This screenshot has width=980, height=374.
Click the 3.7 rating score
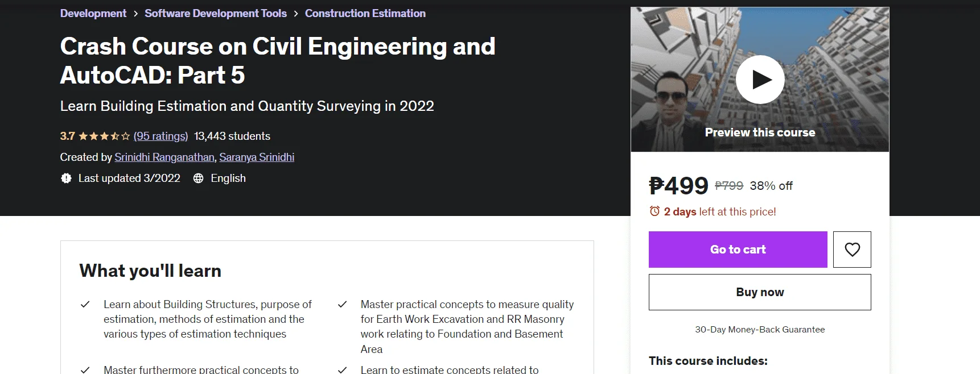[x=67, y=136]
